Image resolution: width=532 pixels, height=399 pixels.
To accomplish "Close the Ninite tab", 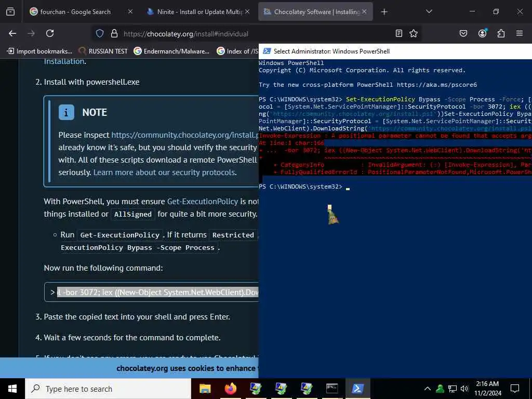I will (247, 11).
